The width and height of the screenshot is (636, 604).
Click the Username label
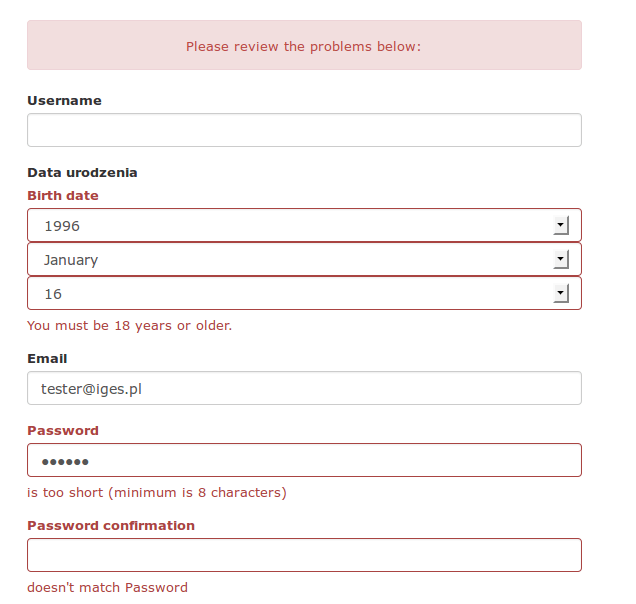pos(64,101)
